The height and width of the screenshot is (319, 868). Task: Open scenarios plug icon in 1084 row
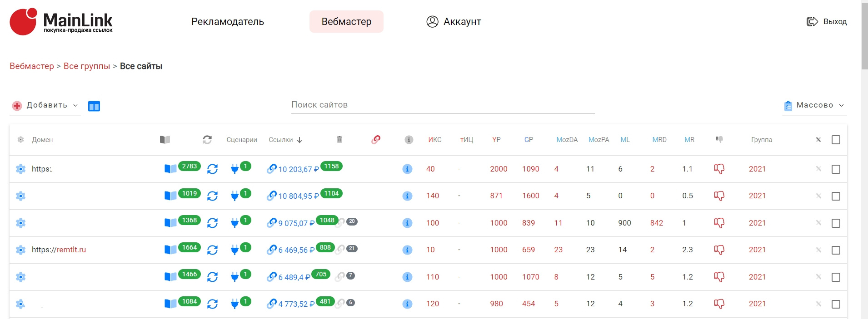pos(234,304)
